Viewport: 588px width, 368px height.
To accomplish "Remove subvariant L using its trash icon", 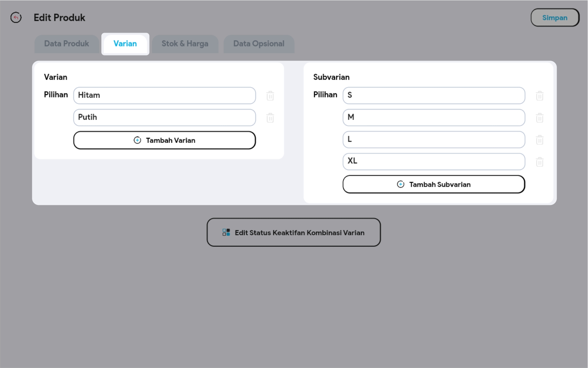I will 539,140.
